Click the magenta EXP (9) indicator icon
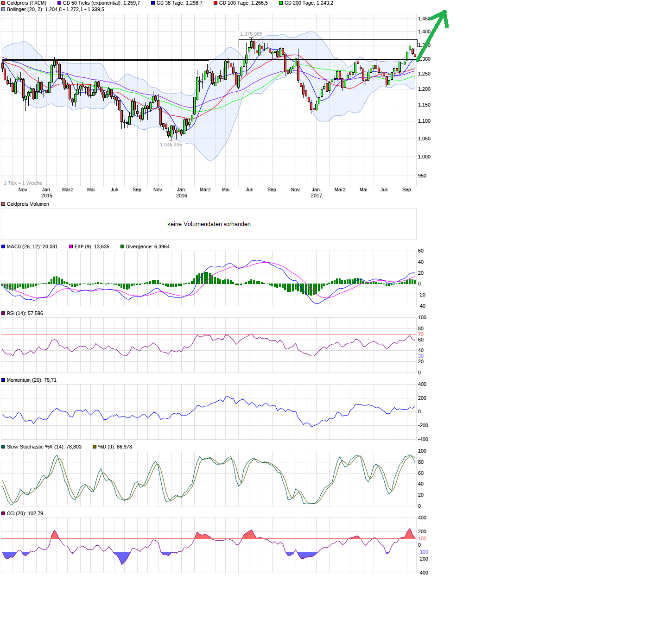672x644 pixels. point(70,246)
